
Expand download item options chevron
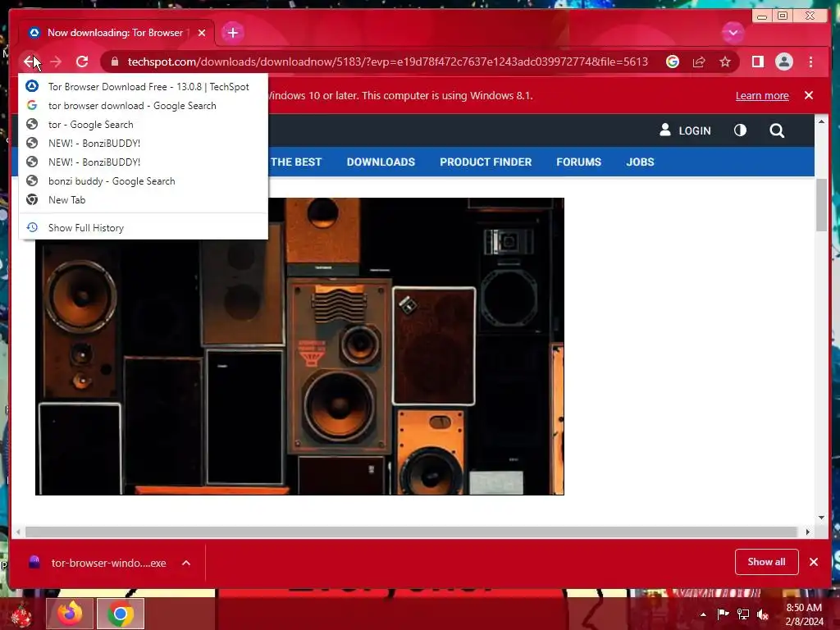pyautogui.click(x=186, y=563)
